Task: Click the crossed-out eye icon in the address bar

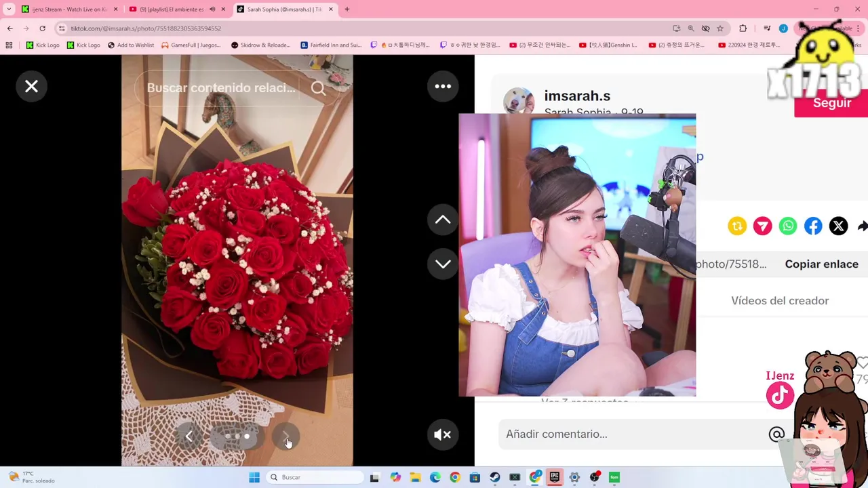Action: (705, 28)
